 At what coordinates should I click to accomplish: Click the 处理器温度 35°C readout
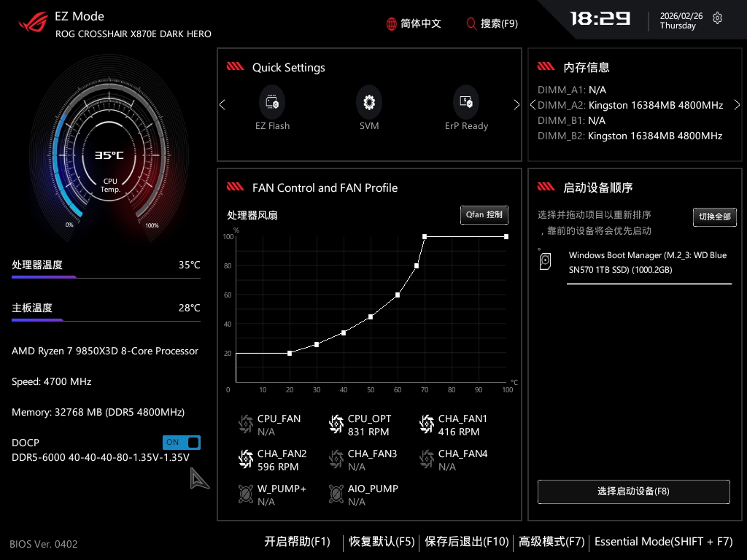click(x=106, y=268)
